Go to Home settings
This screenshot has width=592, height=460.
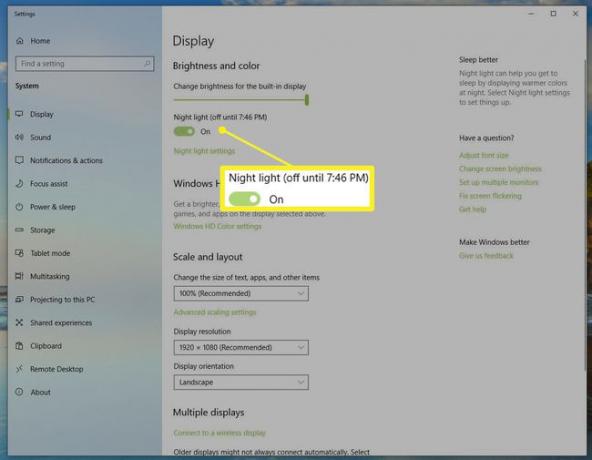(40, 41)
